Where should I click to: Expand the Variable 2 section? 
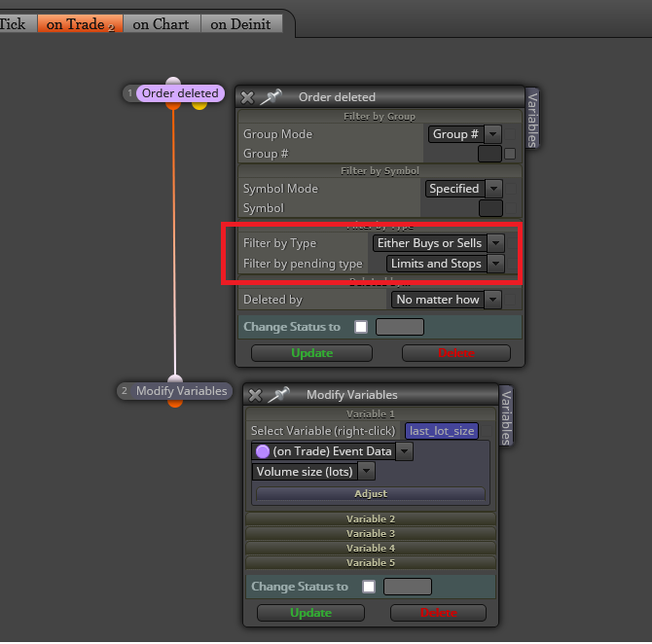click(x=371, y=519)
